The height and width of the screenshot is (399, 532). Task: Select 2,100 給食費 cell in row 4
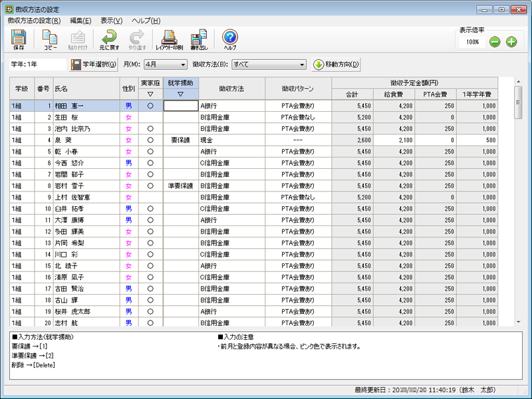click(394, 140)
